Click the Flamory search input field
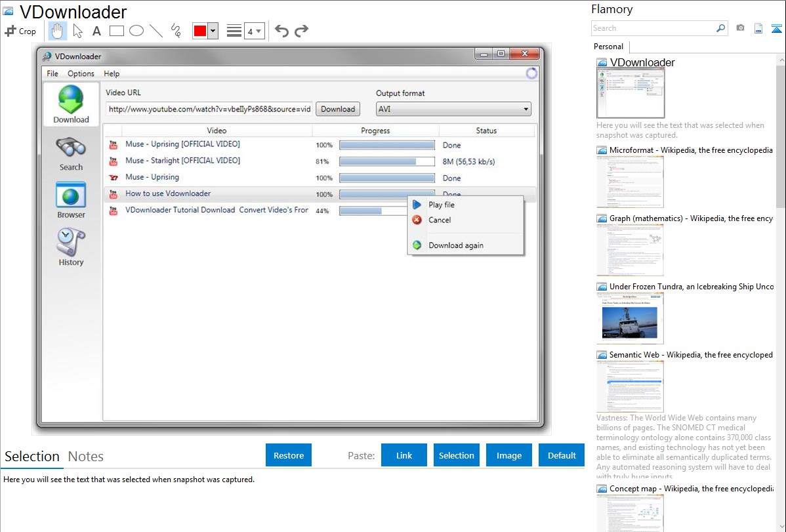 pos(653,28)
